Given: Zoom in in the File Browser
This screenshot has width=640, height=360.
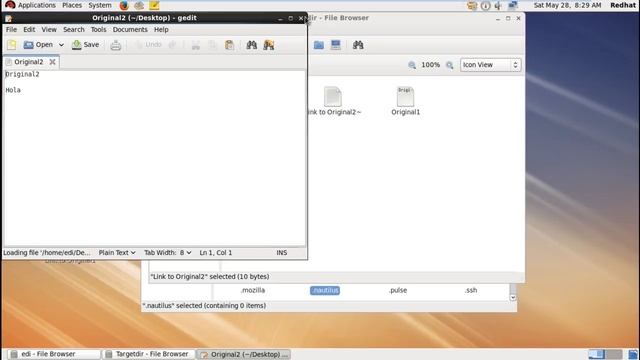Looking at the screenshot, I should click(449, 65).
